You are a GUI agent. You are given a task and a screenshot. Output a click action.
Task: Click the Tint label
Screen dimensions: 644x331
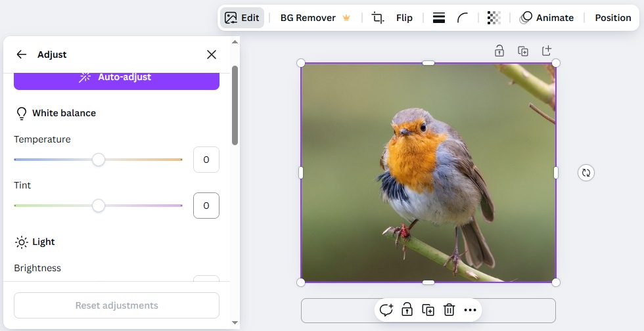(x=22, y=185)
